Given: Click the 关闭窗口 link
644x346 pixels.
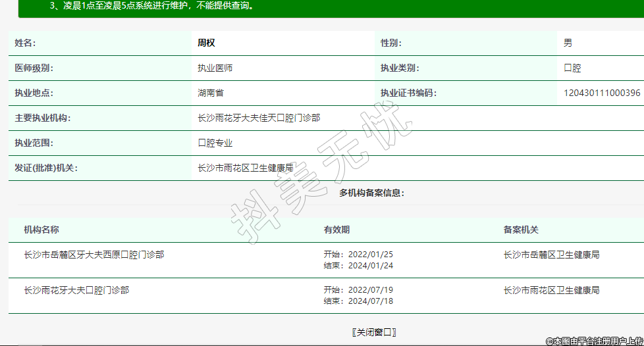Looking at the screenshot, I should 374,332.
